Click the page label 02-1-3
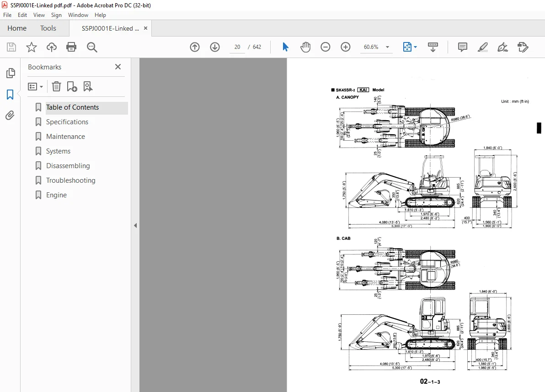This screenshot has height=392, width=545. [x=430, y=381]
